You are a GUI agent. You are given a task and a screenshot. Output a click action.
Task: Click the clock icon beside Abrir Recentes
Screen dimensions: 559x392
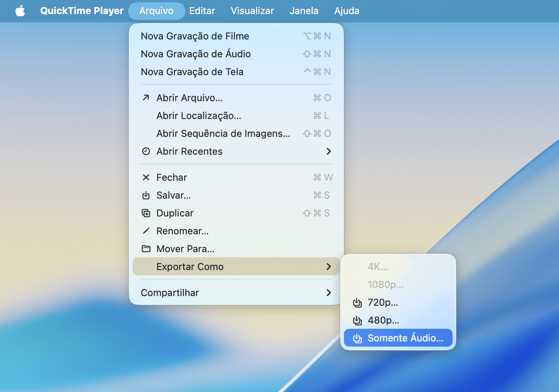[x=146, y=151]
